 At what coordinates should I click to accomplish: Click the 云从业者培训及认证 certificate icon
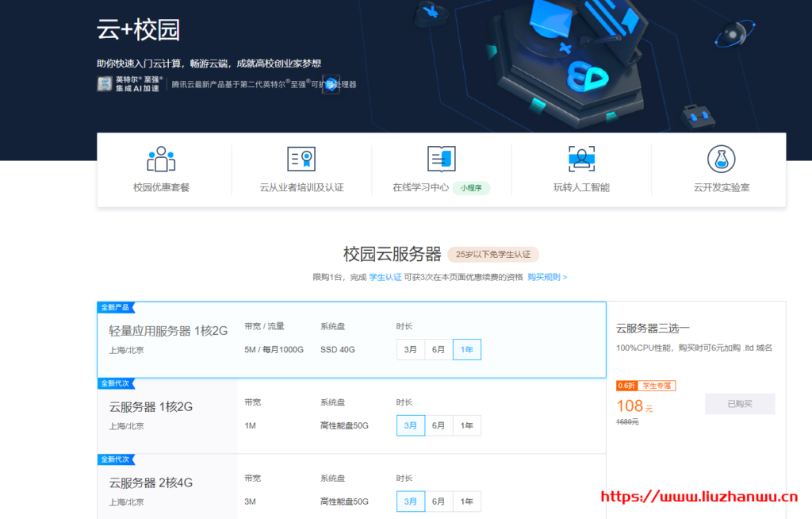[x=301, y=160]
